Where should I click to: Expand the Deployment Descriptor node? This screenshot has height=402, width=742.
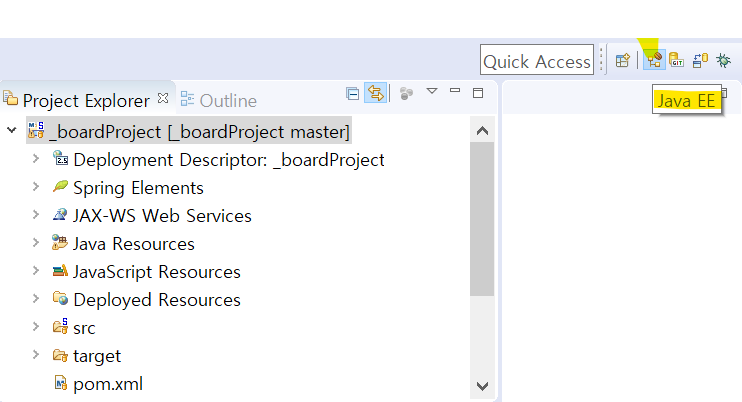coord(36,158)
